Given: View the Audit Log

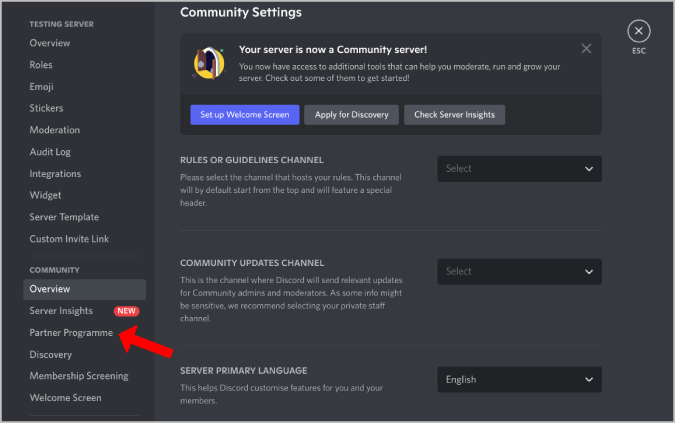Looking at the screenshot, I should (50, 152).
